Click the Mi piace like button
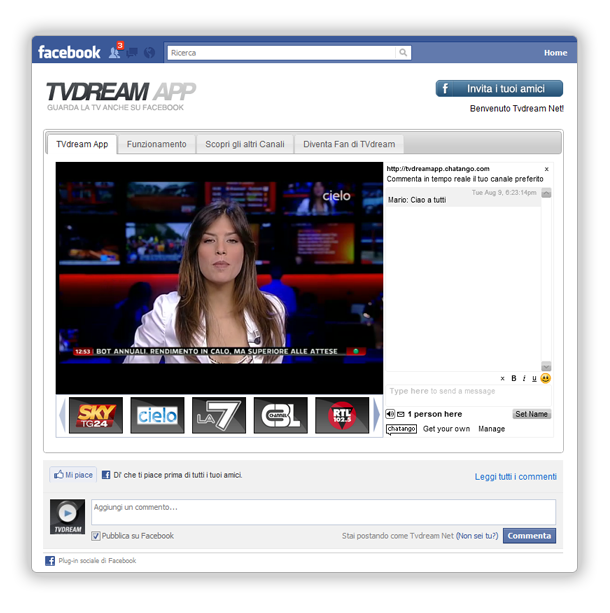This screenshot has width=610, height=613. click(x=73, y=475)
